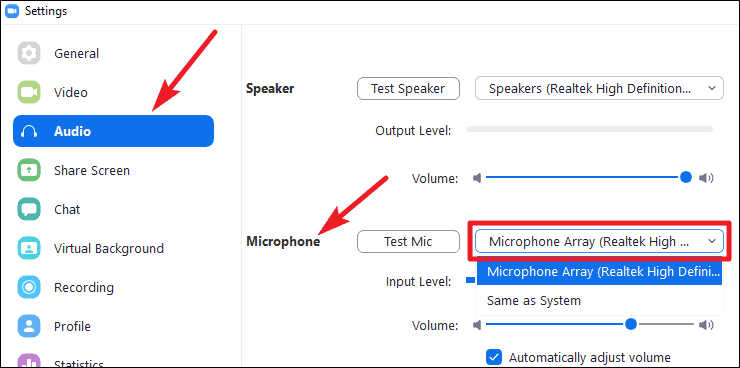
Task: Click speaker volume max icon
Action: tap(706, 178)
